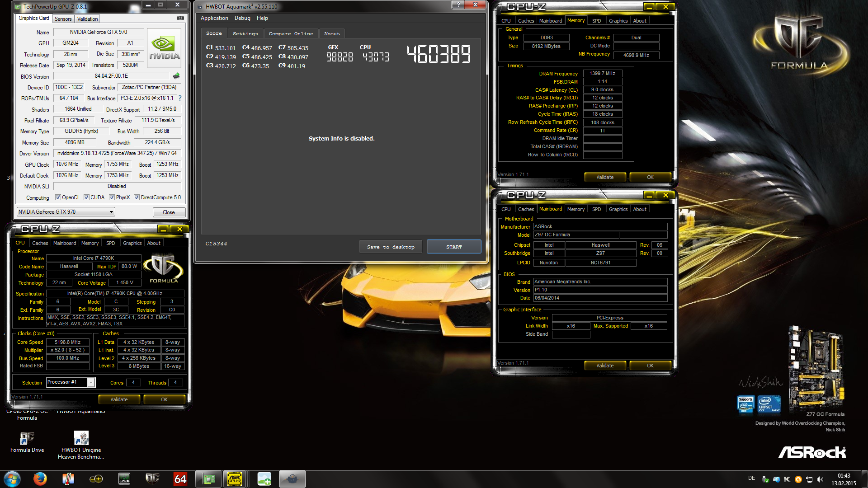This screenshot has height=488, width=868.
Task: Select the Memory tab in CPU-Z CPU window
Action: [90, 243]
